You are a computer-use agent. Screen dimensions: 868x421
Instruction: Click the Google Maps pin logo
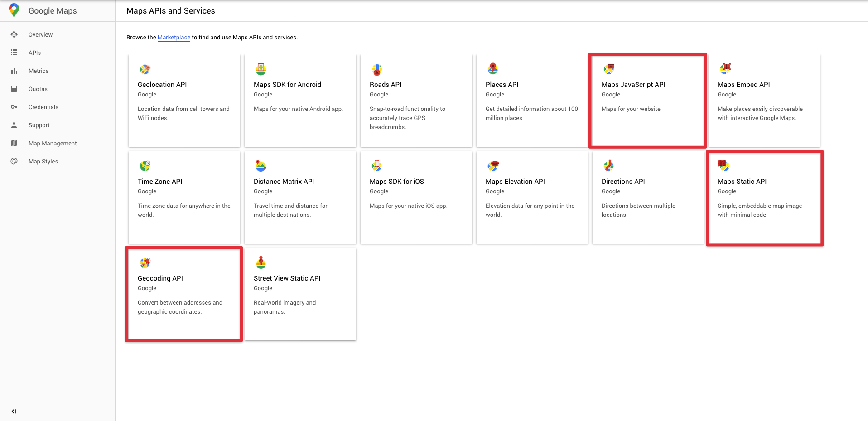[14, 10]
